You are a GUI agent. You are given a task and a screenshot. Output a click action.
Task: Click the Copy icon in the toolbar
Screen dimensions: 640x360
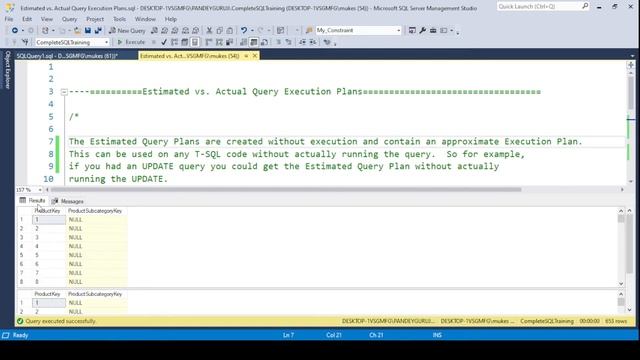tap(220, 31)
